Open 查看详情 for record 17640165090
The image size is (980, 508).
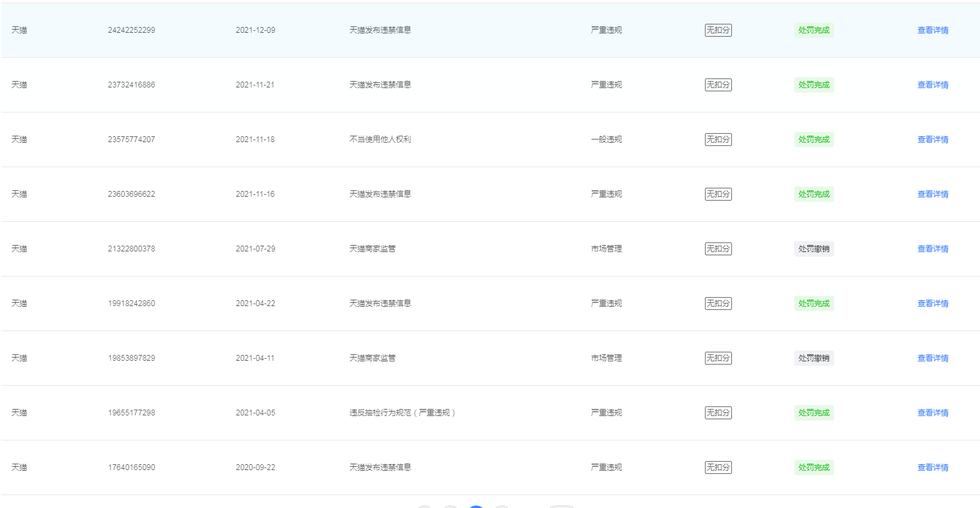coord(932,467)
